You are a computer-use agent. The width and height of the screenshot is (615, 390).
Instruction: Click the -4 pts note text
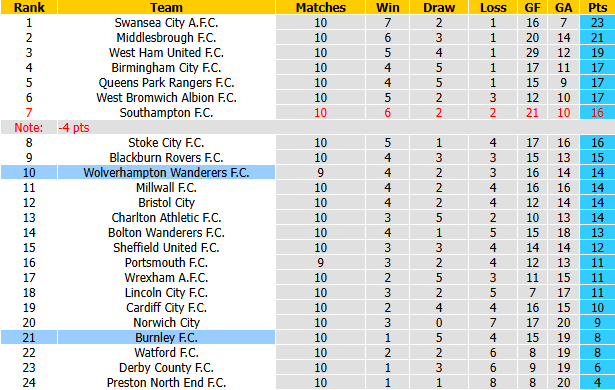click(74, 128)
